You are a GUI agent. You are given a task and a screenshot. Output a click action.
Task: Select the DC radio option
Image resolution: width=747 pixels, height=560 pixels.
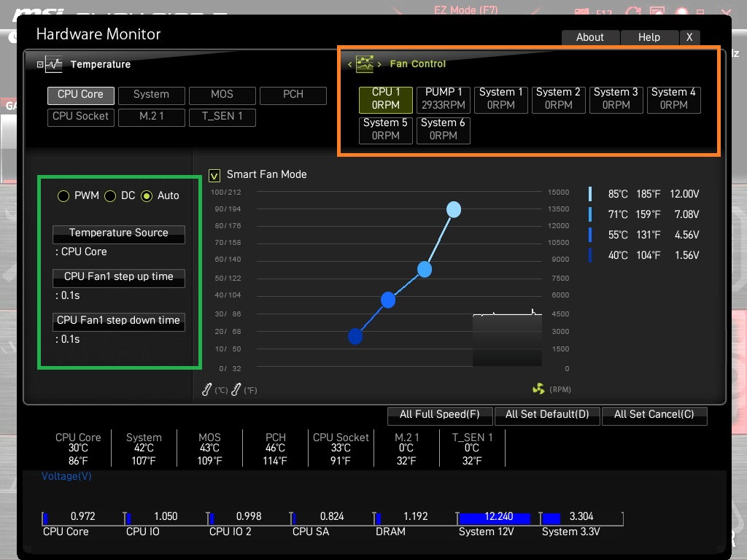[110, 195]
